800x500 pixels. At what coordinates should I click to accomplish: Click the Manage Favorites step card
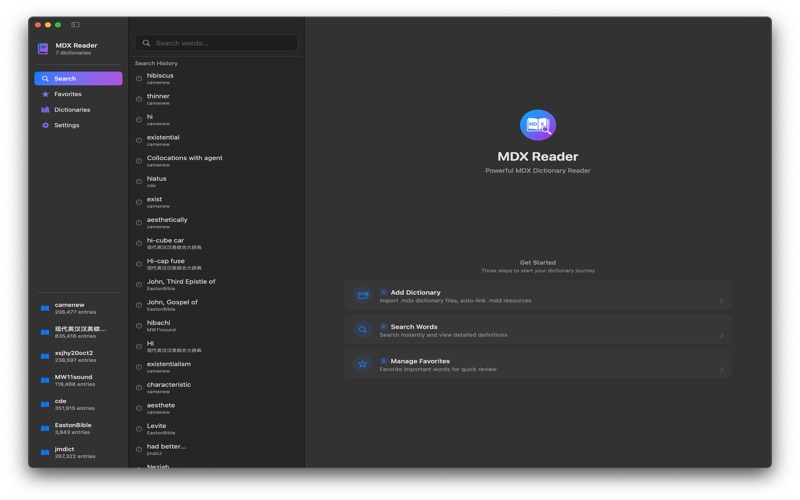point(538,364)
